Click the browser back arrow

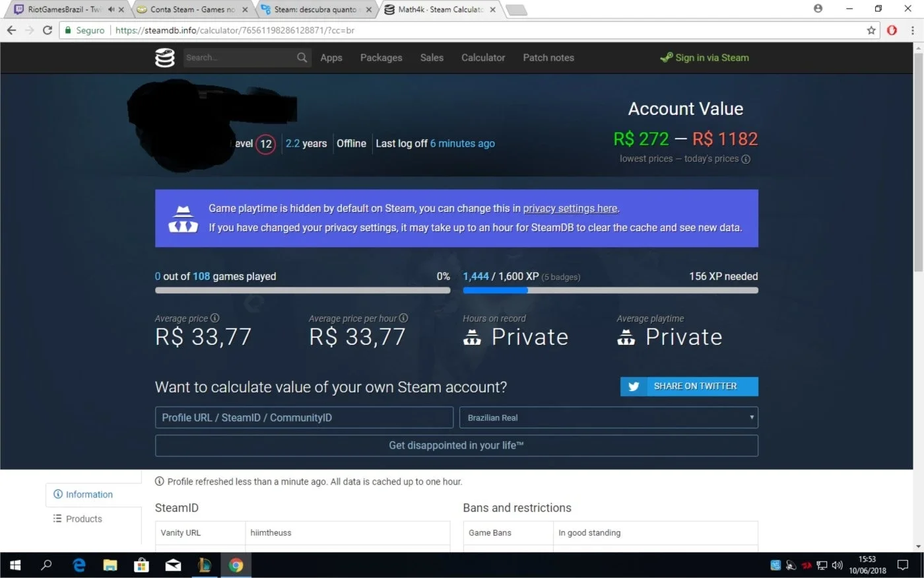pos(11,30)
